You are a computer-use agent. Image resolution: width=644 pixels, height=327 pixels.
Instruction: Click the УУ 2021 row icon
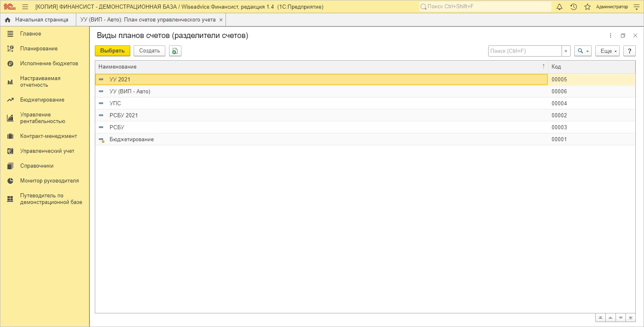pyautogui.click(x=101, y=79)
